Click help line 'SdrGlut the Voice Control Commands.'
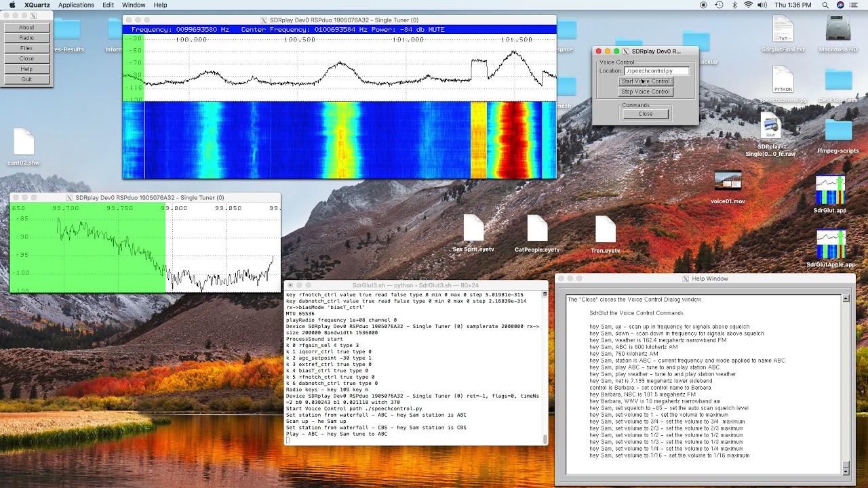 point(637,313)
